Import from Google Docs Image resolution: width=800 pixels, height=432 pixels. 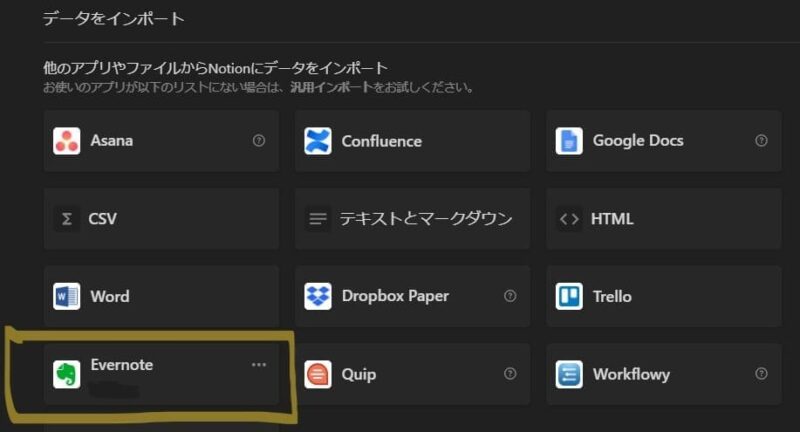pyautogui.click(x=664, y=141)
